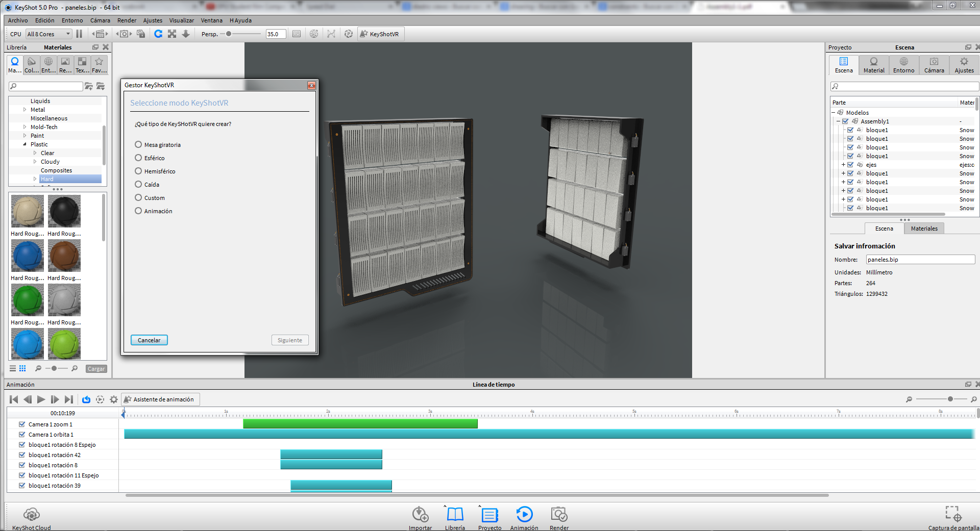Uncheck the Camera 1 zoom 1 animation
Viewport: 980px width, 531px height.
[x=22, y=424]
